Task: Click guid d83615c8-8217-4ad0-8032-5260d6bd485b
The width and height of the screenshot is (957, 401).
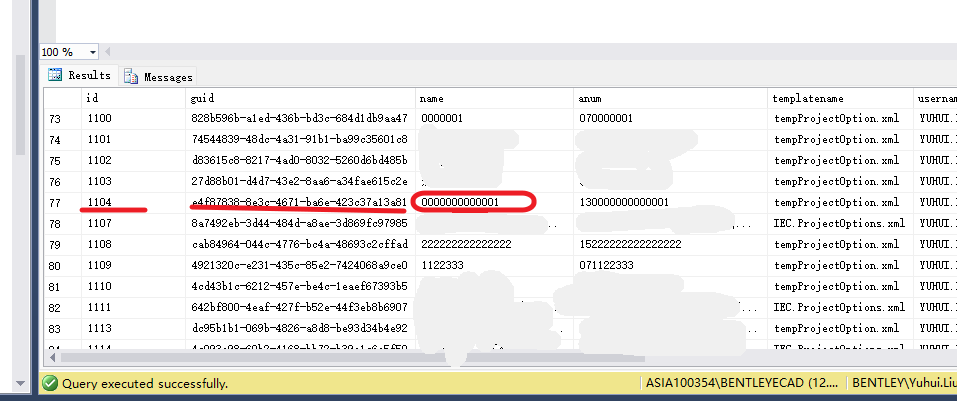Action: 299,161
